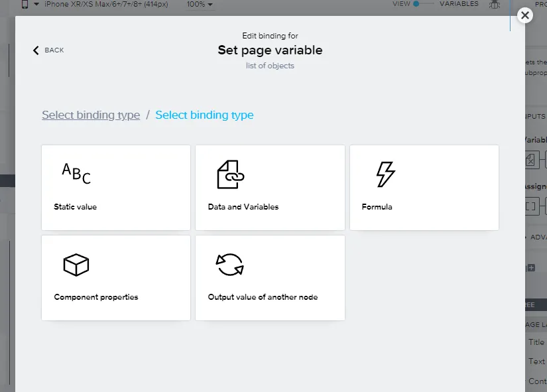Choose the Output value of another node icon
The image size is (547, 392).
[x=231, y=265]
